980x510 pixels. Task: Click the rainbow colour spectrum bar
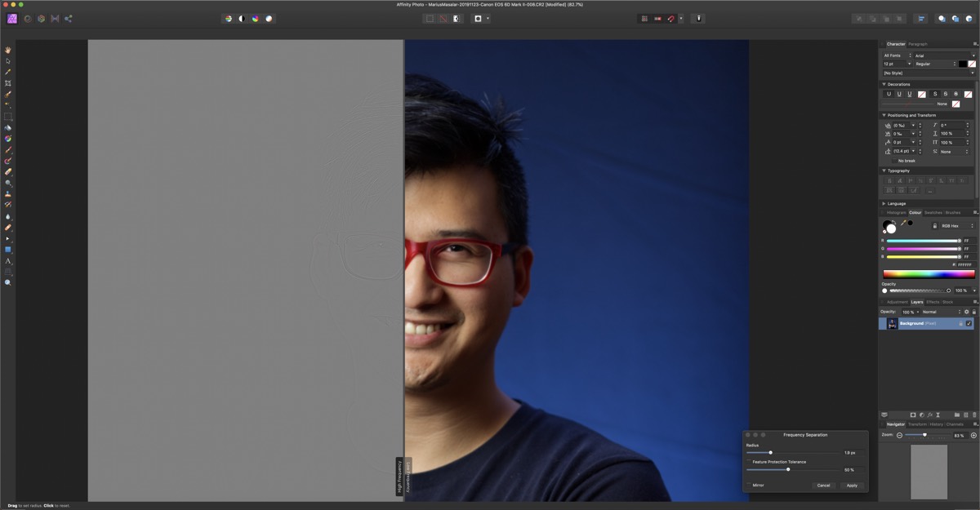point(929,274)
